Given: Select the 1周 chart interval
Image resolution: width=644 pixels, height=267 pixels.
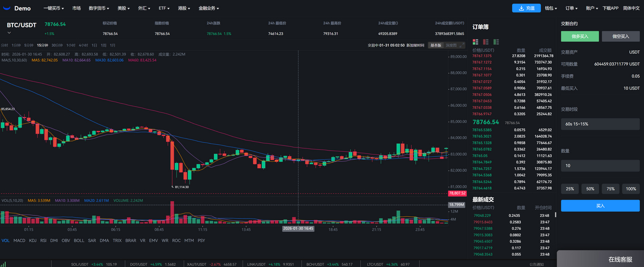Looking at the screenshot, I should 104,45.
